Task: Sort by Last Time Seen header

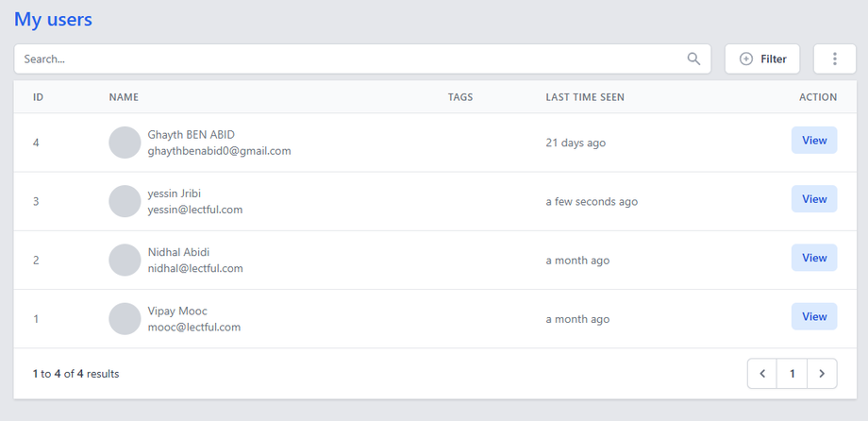Action: click(x=585, y=97)
